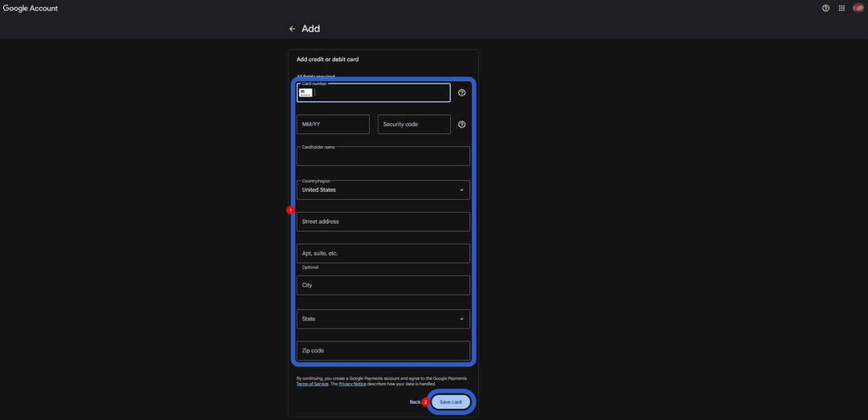The width and height of the screenshot is (868, 420).
Task: Go Back using the Back button
Action: pyautogui.click(x=416, y=402)
